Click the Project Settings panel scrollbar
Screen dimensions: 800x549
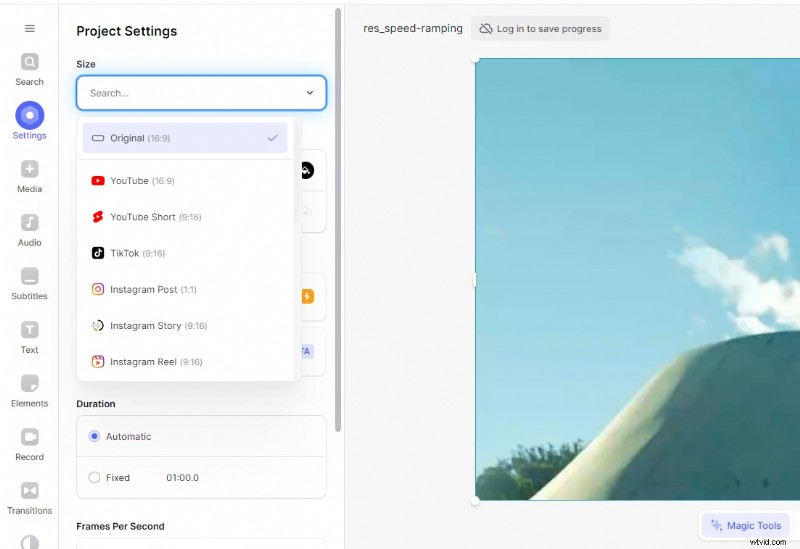[338, 219]
